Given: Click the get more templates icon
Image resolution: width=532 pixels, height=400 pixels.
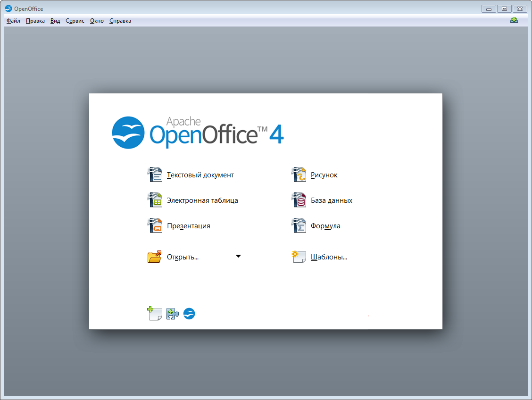Looking at the screenshot, I should click(x=154, y=313).
